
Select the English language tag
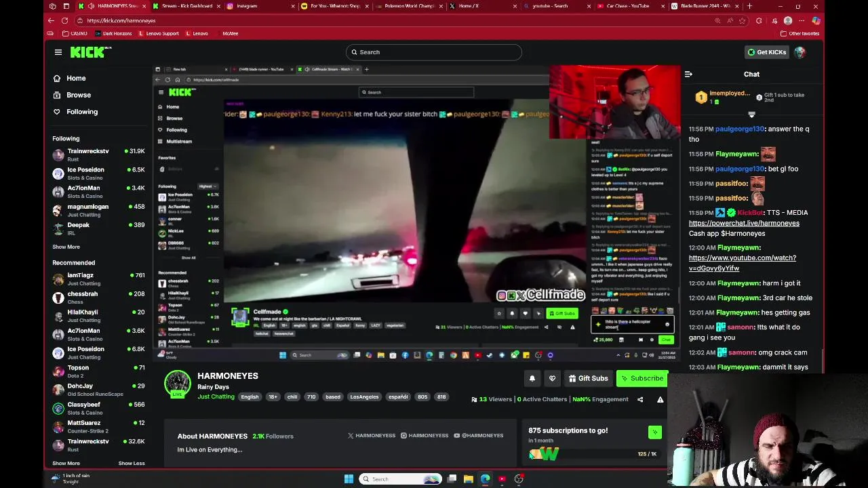pos(250,396)
